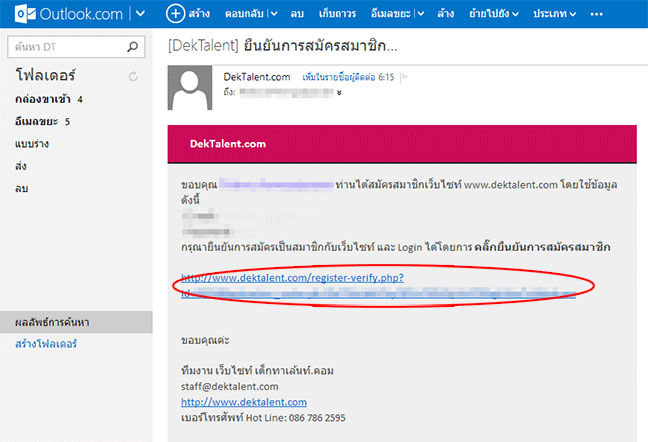Click the search mail (ค้นหา) input field
Screen dimensions: 648x442
[66, 46]
